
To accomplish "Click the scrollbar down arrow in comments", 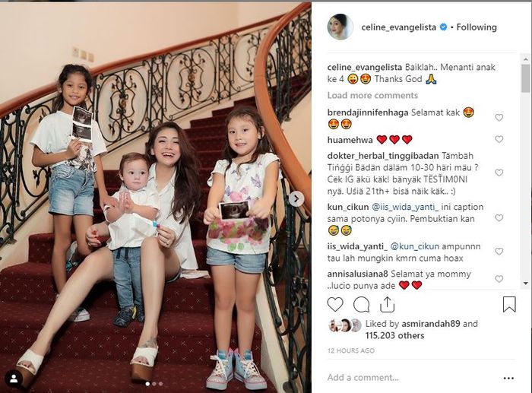I will click(x=526, y=283).
